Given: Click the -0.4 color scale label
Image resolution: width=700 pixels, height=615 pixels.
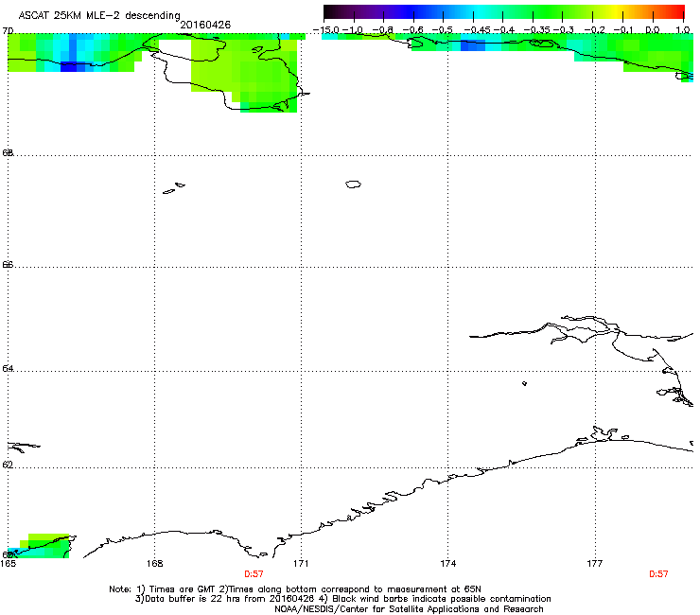Looking at the screenshot, I should 503,30.
